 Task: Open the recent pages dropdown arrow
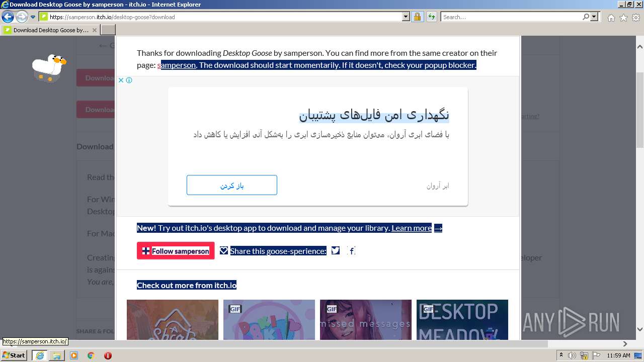point(33,17)
